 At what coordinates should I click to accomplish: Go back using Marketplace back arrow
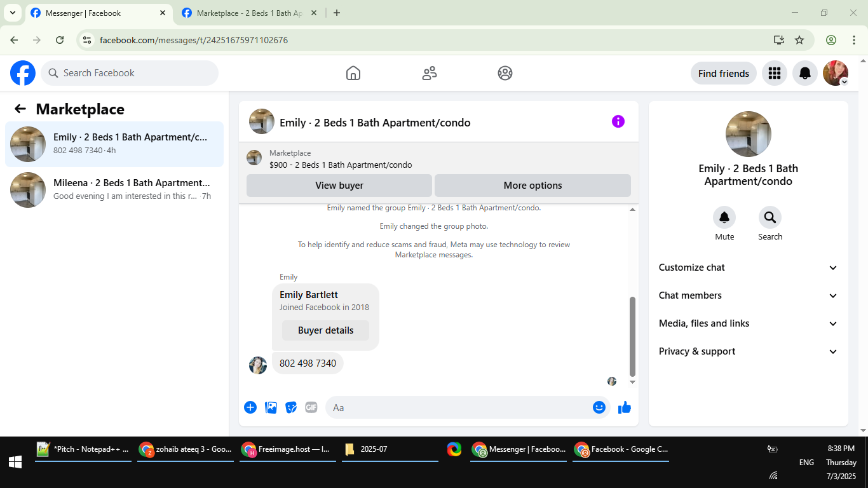20,109
